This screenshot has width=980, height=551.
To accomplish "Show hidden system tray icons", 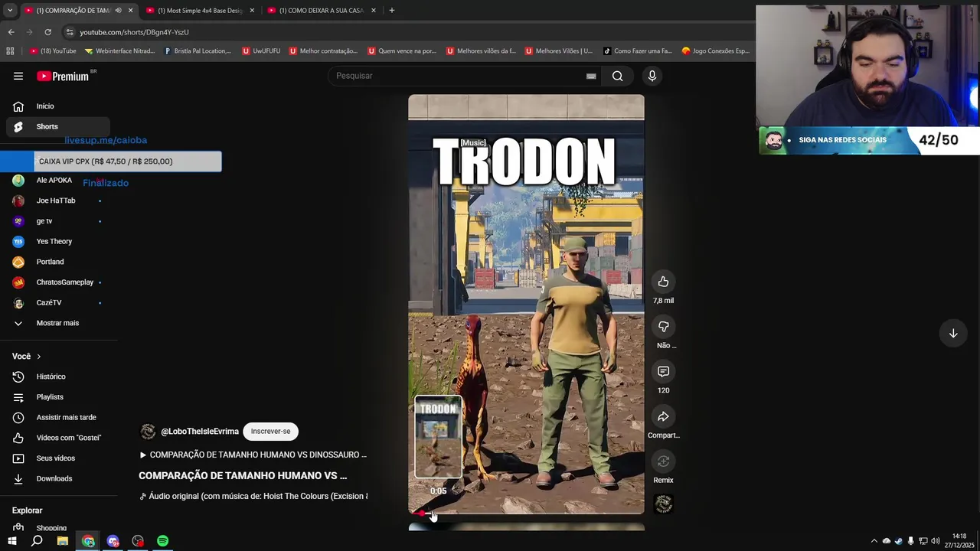I will pyautogui.click(x=874, y=541).
